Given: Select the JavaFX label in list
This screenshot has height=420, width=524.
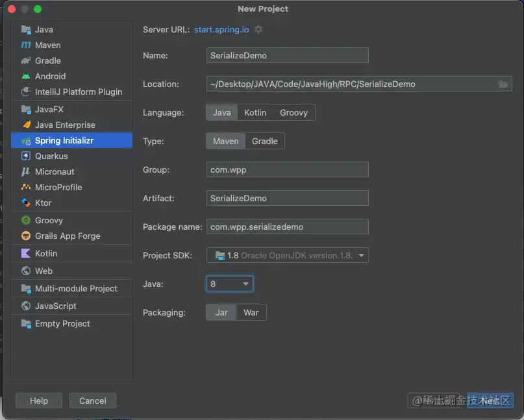Looking at the screenshot, I should (x=49, y=109).
